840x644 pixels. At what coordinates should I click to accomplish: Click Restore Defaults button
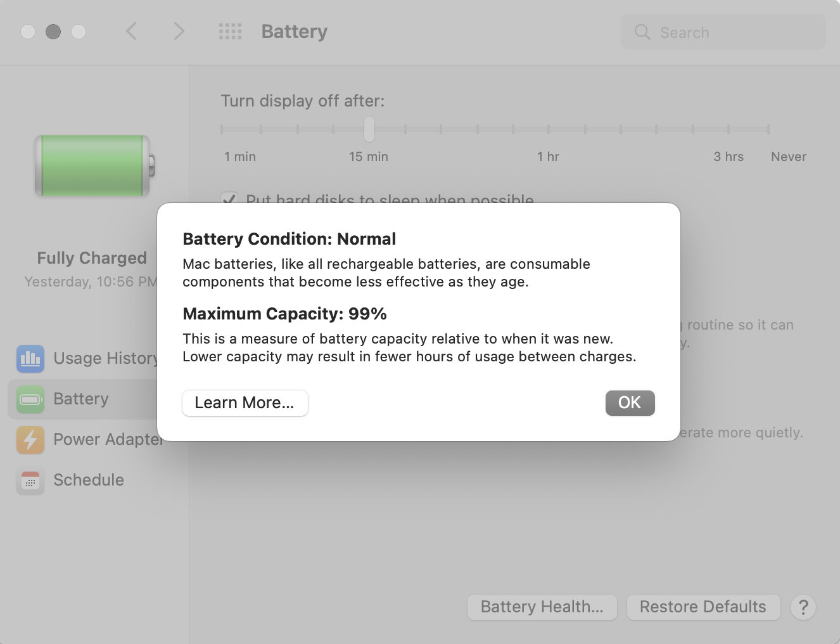[703, 607]
